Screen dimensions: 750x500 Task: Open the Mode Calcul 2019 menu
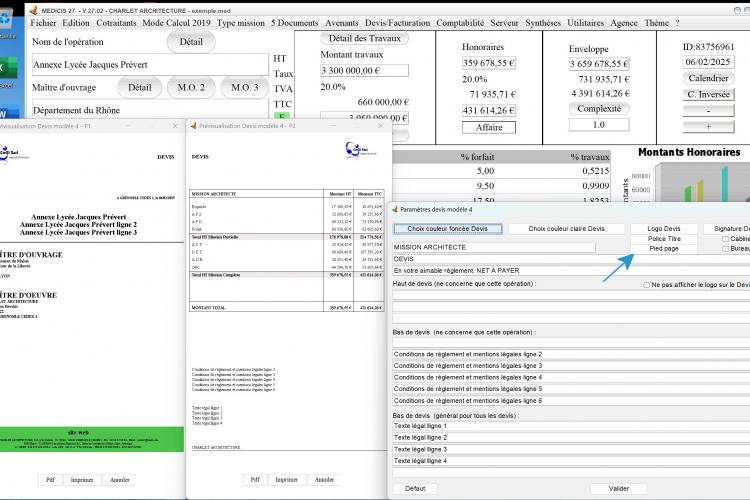coord(176,23)
